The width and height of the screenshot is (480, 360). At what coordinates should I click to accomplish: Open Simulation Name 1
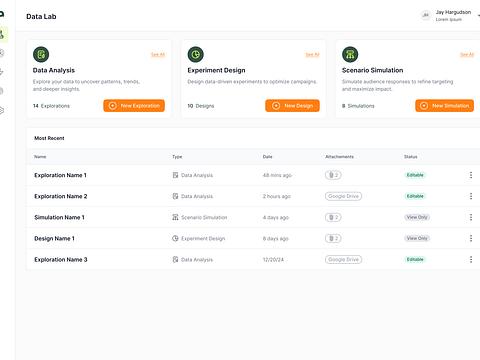[59, 217]
